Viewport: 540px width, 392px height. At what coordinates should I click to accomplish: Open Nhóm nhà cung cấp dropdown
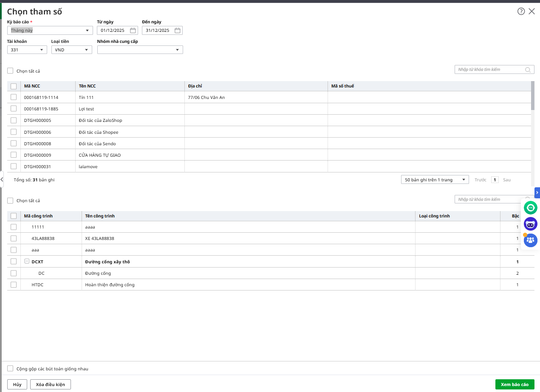[x=177, y=50]
